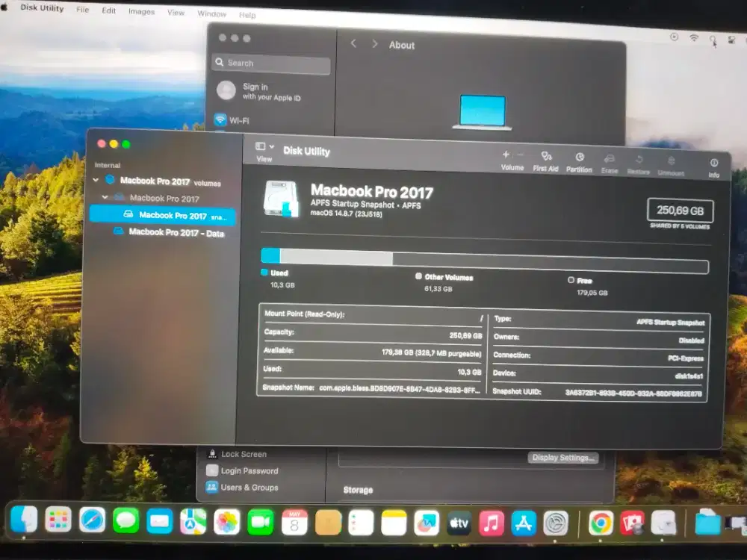This screenshot has width=747, height=560.
Task: Open Users & Groups in System Settings sidebar
Action: tap(242, 487)
